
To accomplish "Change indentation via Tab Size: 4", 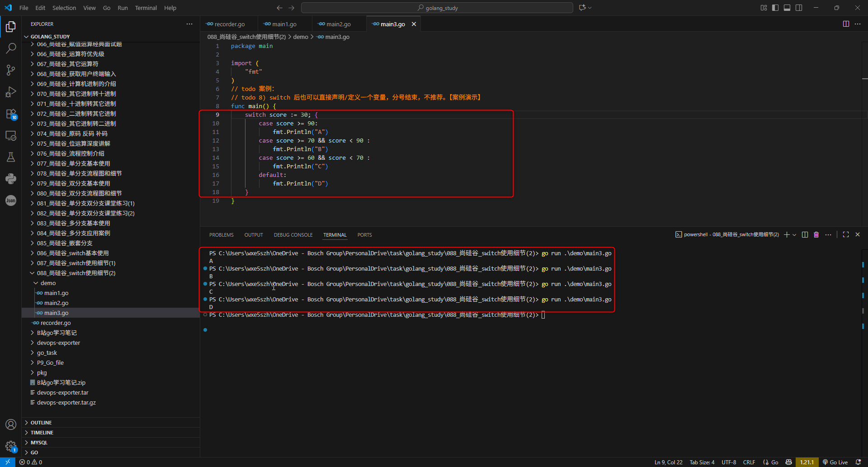I will (702, 462).
